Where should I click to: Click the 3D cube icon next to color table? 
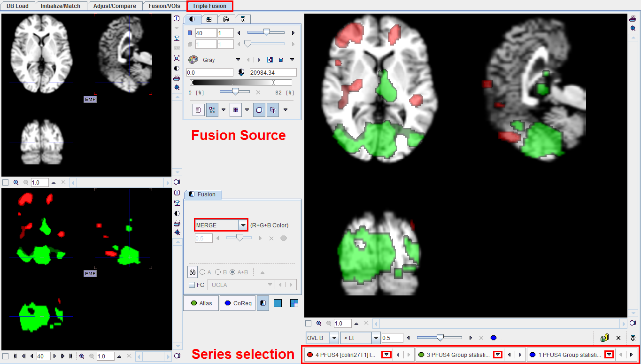click(281, 60)
